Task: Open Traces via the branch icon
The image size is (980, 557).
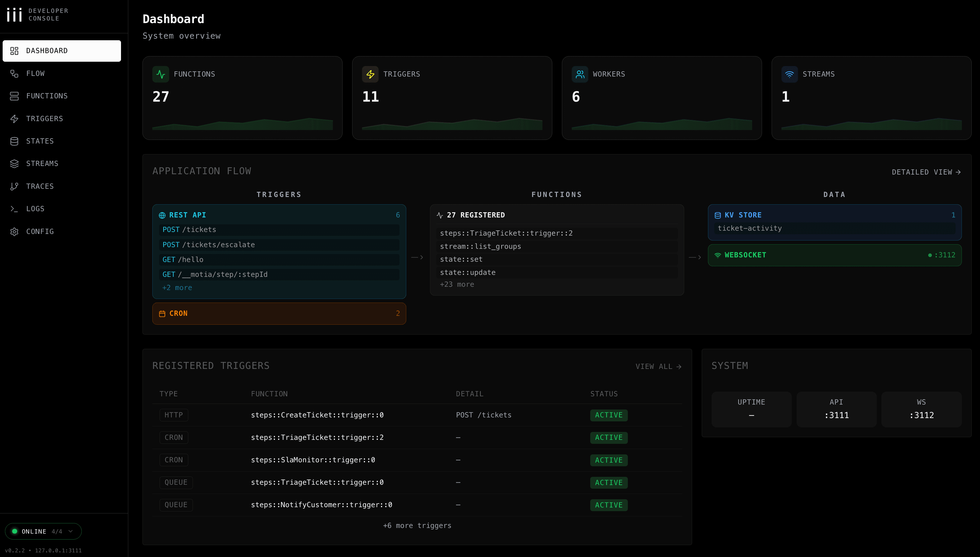Action: click(x=15, y=186)
